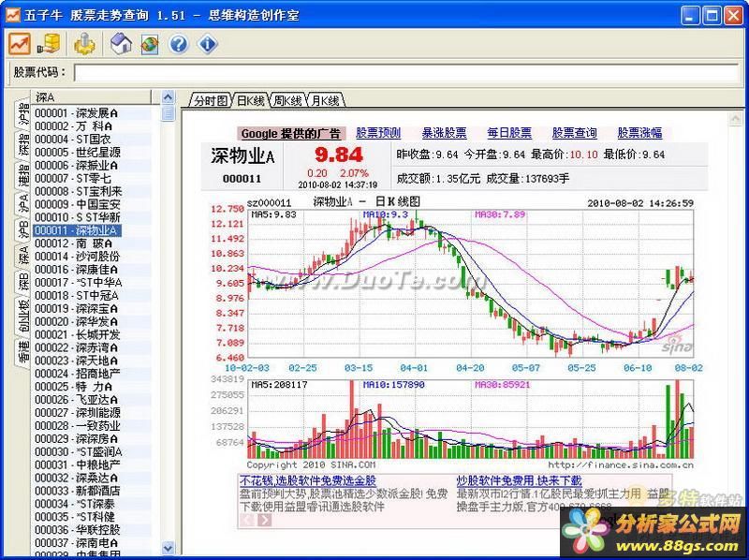Click the stock list scroll up arrow
Screen dimensions: 749x560
169,97
